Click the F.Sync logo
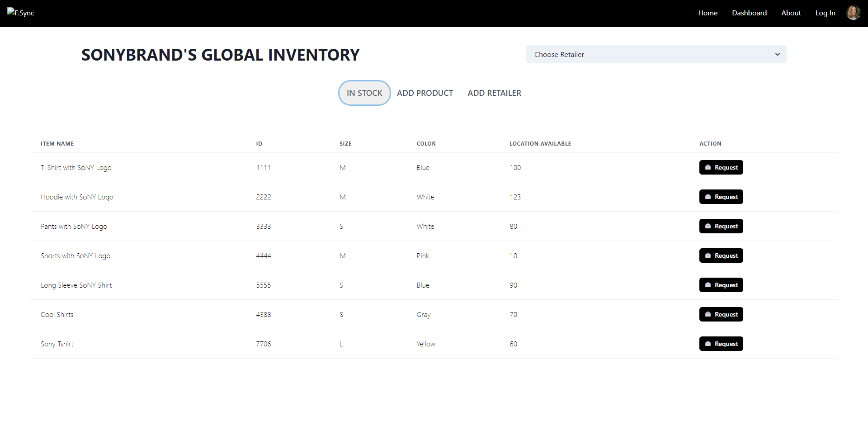 coord(21,13)
